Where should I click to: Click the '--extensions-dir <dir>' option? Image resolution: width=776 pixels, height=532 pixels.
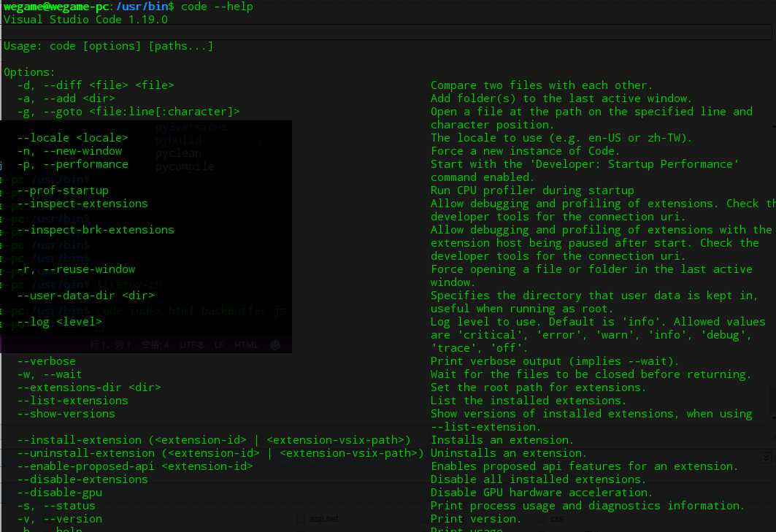[89, 388]
